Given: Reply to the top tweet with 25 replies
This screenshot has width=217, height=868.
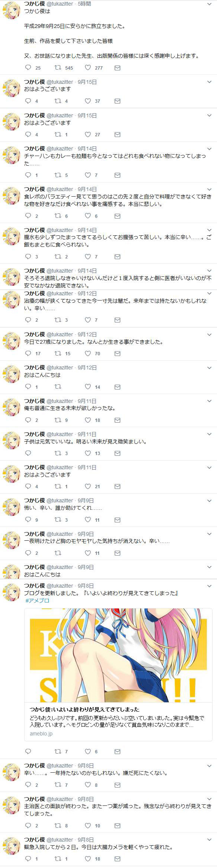Looking at the screenshot, I should (28, 68).
